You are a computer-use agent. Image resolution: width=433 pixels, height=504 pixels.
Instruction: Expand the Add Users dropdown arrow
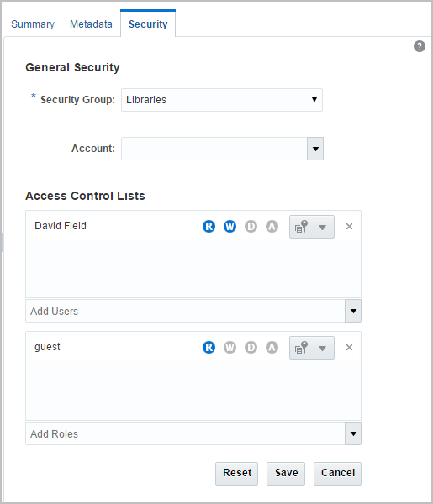coord(353,311)
